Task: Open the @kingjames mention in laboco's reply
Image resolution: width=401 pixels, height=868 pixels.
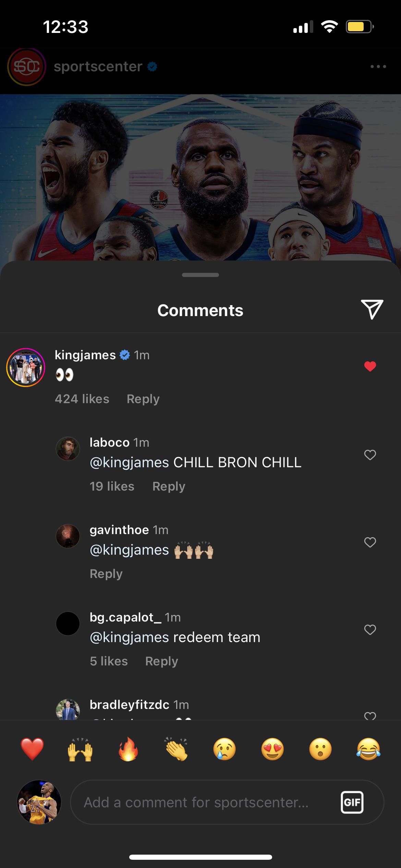Action: tap(129, 462)
